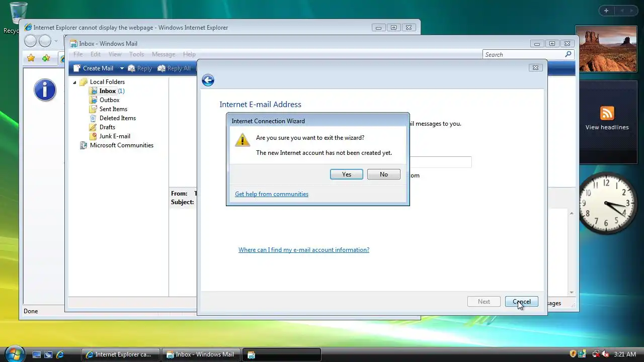Viewport: 644px width, 362px height.
Task: Choose No to stay in the wizard
Action: 384,174
